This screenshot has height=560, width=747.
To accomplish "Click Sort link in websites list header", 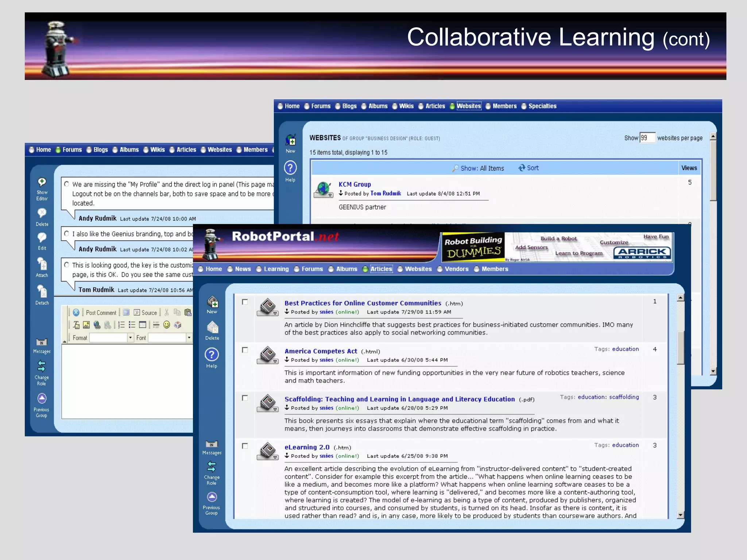I will [x=529, y=168].
